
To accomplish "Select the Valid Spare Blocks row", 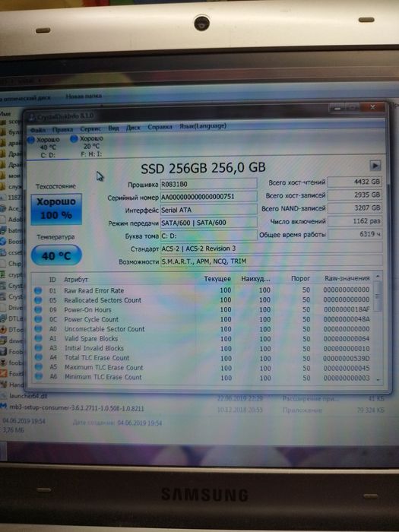I will tap(203, 339).
